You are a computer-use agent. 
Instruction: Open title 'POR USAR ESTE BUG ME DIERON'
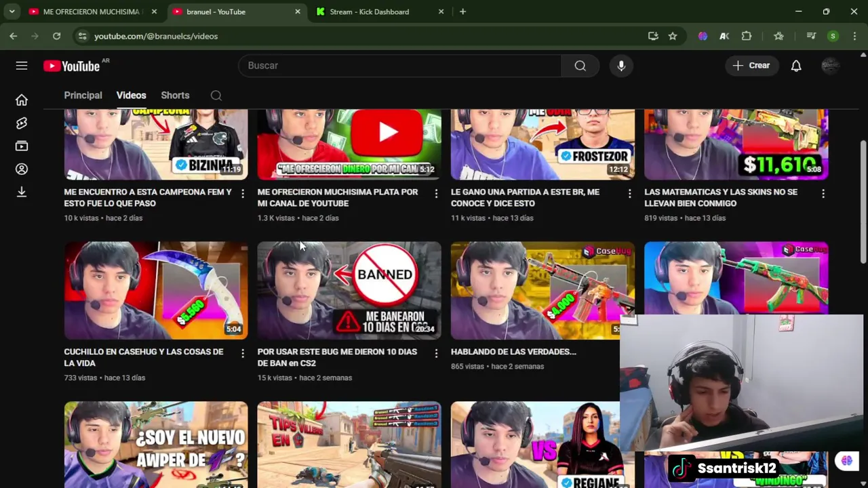tap(337, 357)
